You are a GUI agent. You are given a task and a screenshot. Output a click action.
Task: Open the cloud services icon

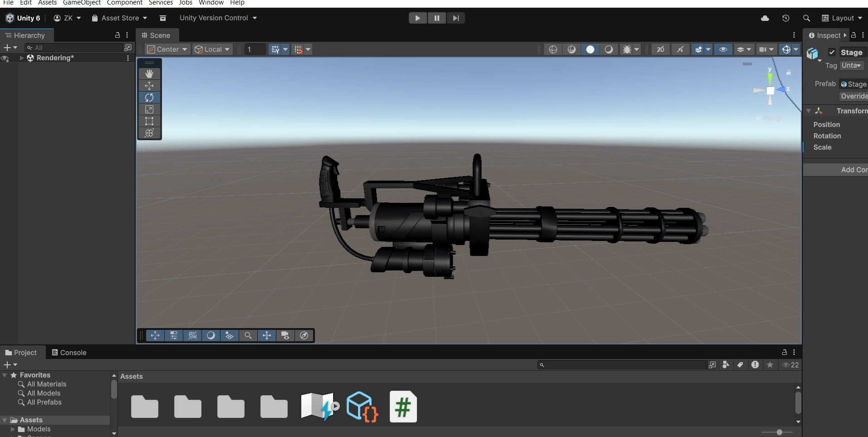(x=765, y=18)
